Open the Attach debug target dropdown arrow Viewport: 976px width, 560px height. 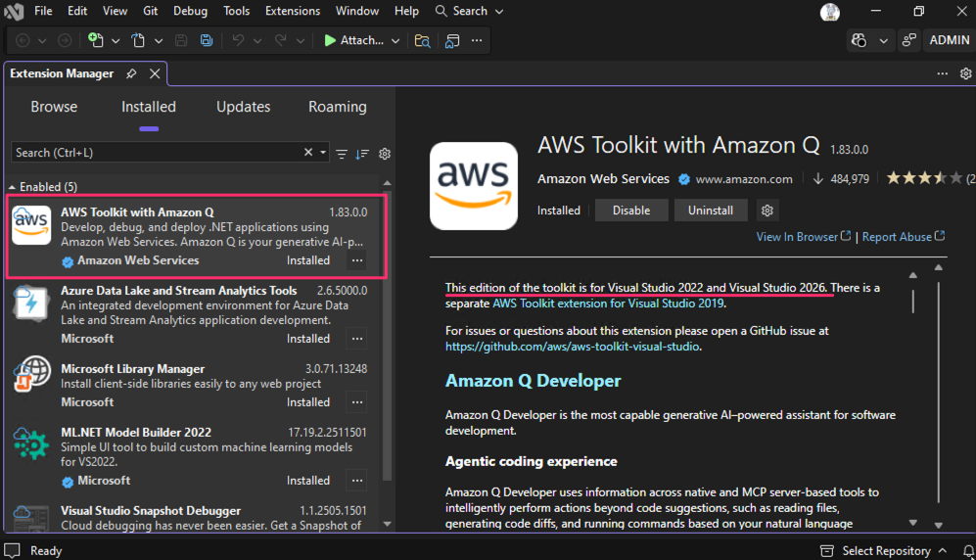[x=395, y=41]
